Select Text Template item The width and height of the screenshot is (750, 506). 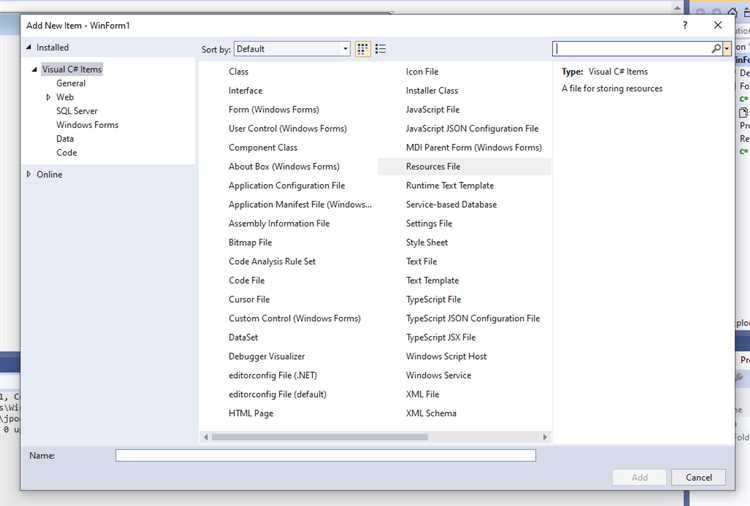[x=432, y=280]
